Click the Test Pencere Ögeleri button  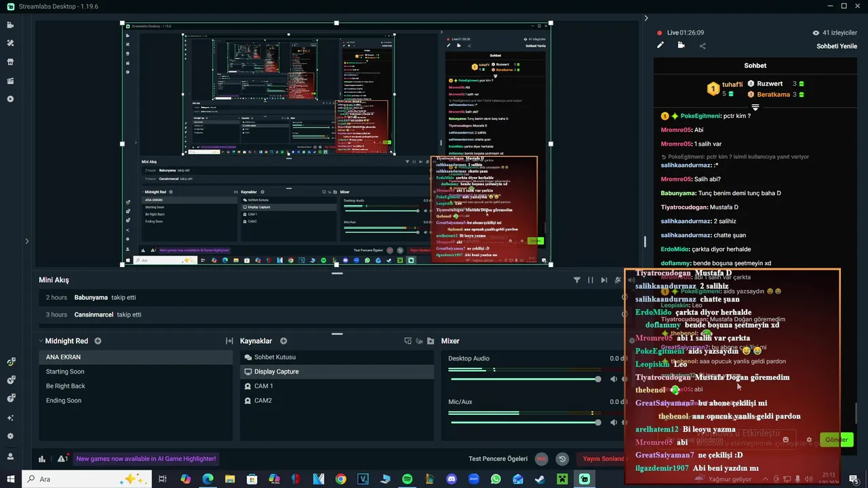point(498,459)
